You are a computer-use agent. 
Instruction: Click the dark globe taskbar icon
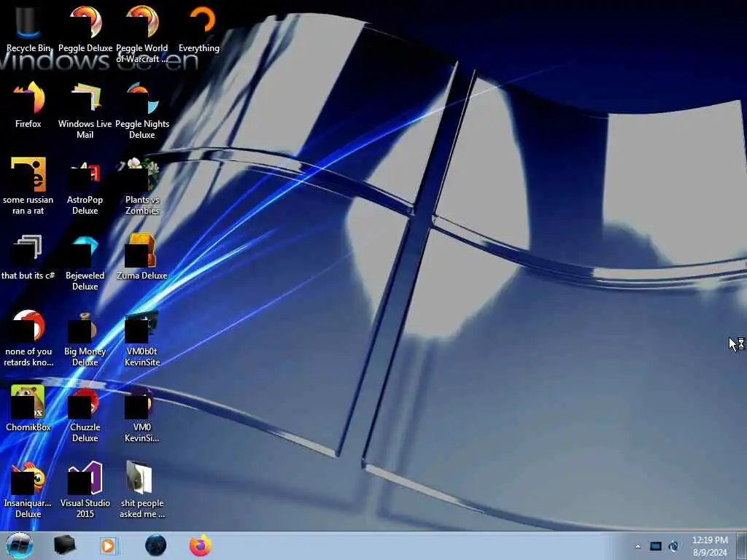point(156,545)
